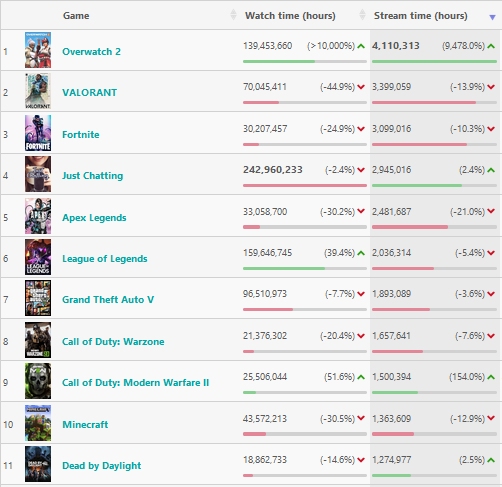Click Apex Legends stream time 2,481,687
Viewport: 502px width, 487px height.
pyautogui.click(x=391, y=212)
